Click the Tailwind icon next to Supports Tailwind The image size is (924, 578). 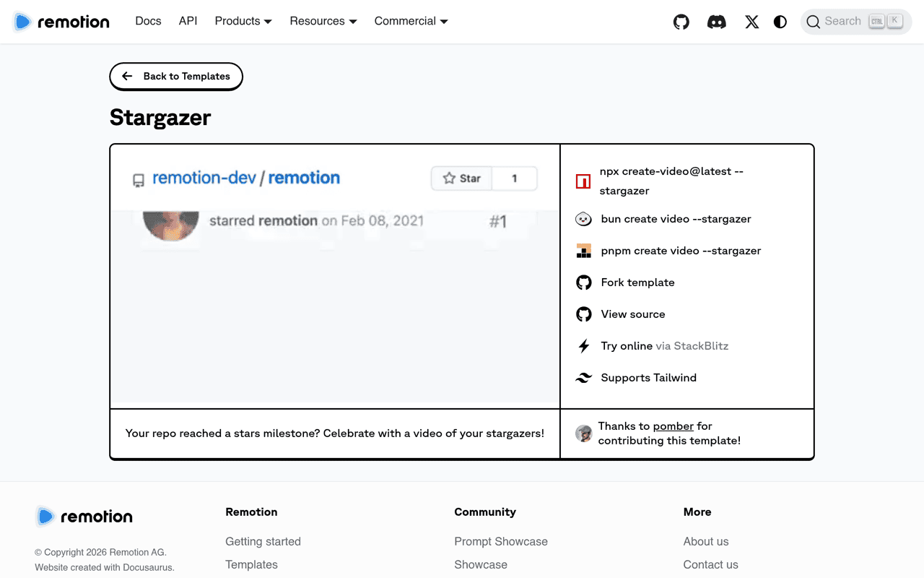(583, 378)
